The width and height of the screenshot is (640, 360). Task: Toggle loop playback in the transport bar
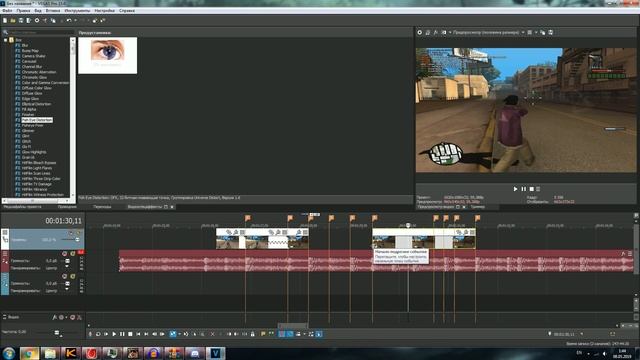98,334
